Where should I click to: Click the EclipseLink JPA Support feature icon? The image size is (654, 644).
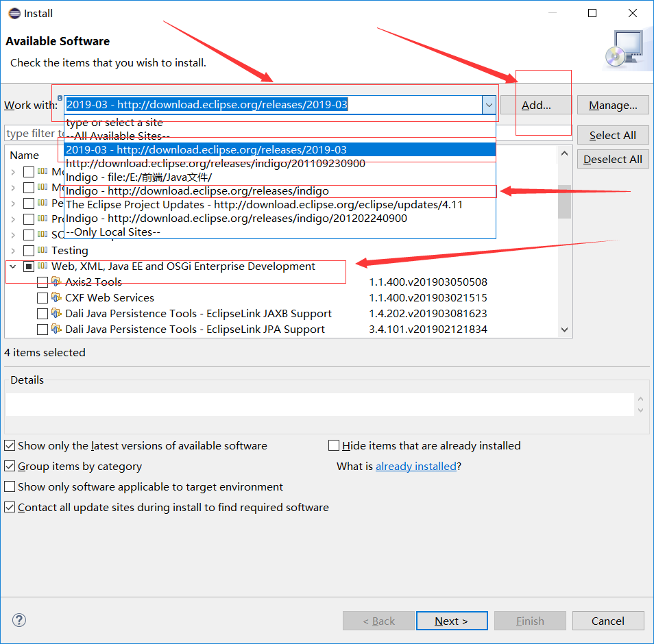click(56, 329)
